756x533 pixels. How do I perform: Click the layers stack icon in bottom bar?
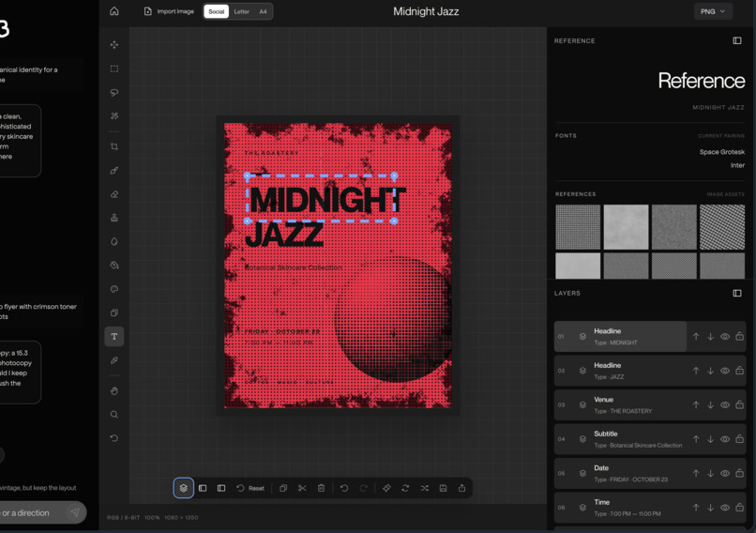coord(183,488)
